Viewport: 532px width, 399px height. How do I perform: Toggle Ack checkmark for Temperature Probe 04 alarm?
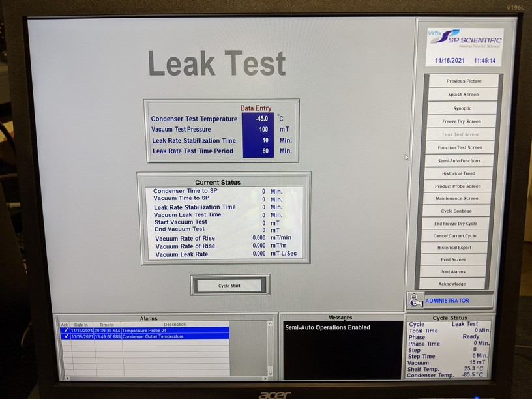(65, 331)
